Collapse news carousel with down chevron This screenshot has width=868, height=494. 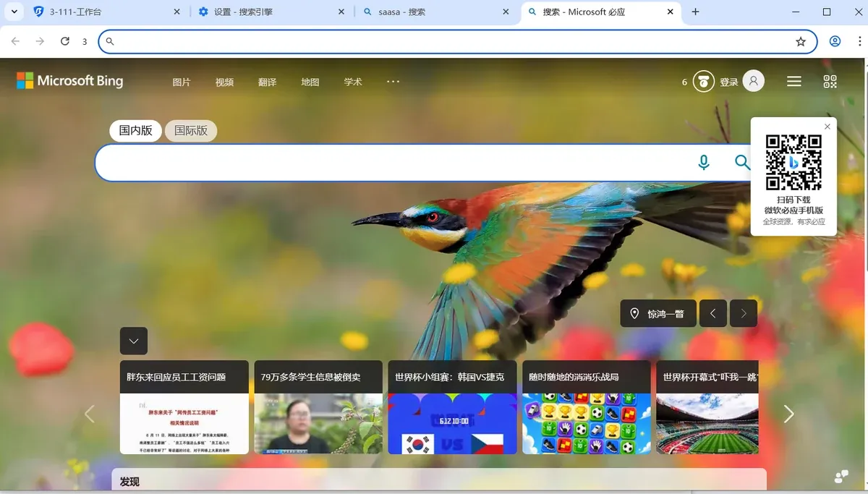tap(134, 341)
